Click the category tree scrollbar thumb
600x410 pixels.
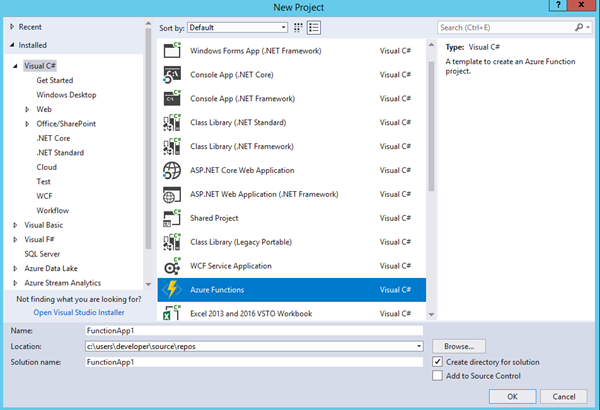[x=148, y=139]
